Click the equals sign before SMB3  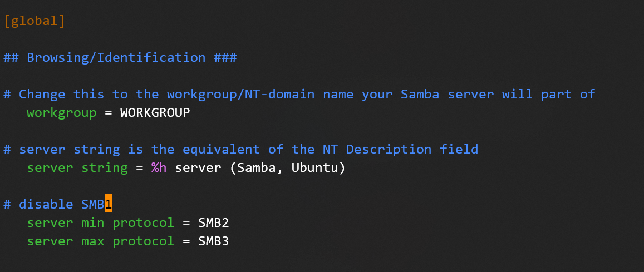(186, 241)
